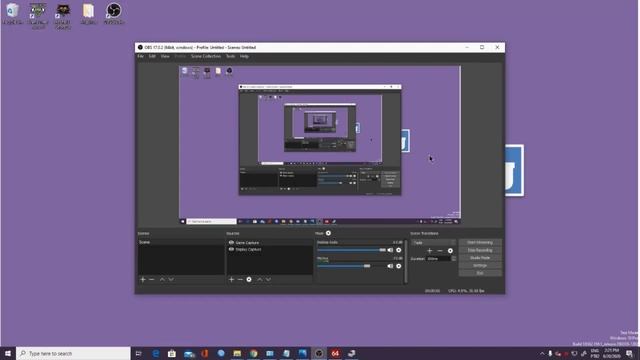Click the Type here to search box

(x=73, y=353)
